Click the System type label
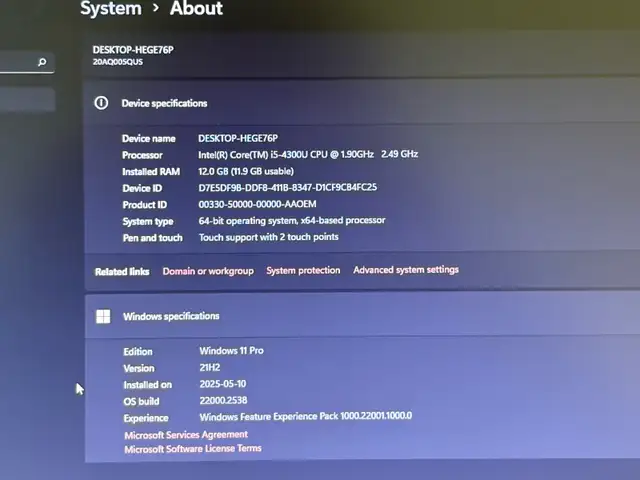 pos(148,222)
